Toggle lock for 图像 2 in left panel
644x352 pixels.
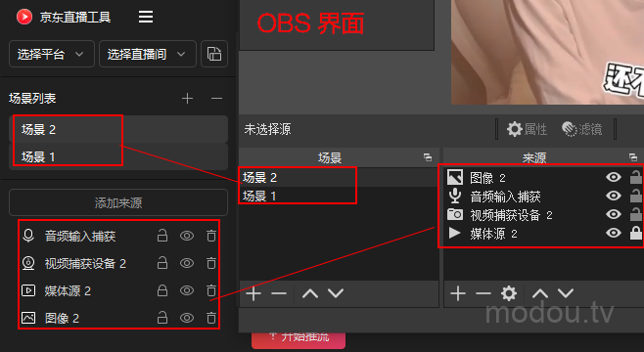pyautogui.click(x=162, y=318)
